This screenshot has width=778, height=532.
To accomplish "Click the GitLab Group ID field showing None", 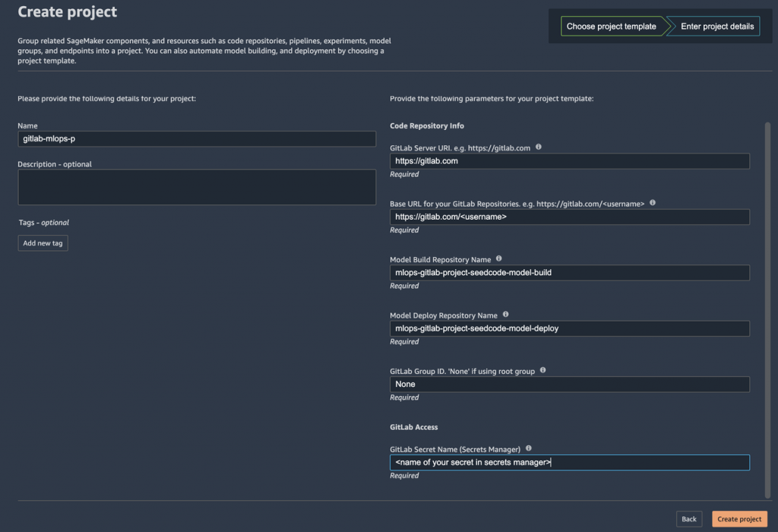I will pos(570,385).
